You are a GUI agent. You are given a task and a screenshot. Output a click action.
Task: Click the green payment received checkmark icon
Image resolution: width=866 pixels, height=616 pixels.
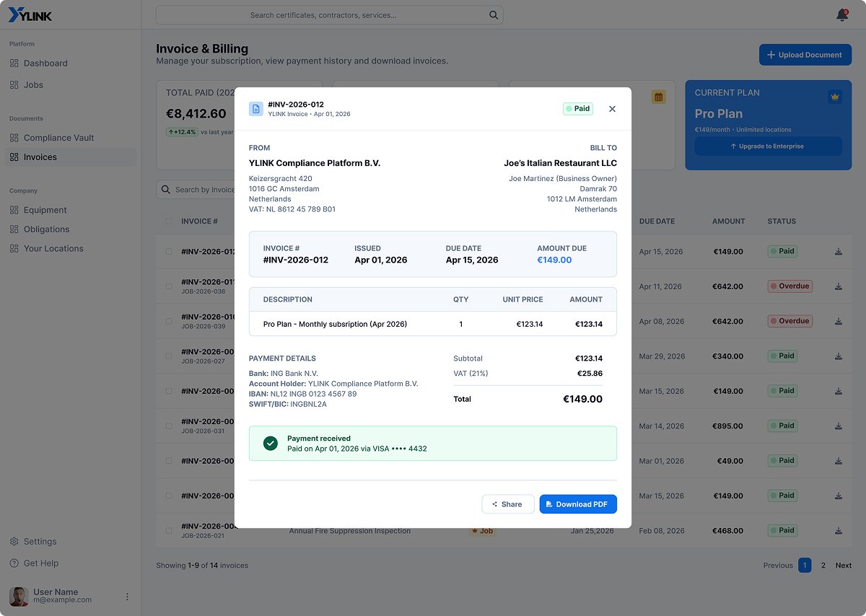[271, 444]
